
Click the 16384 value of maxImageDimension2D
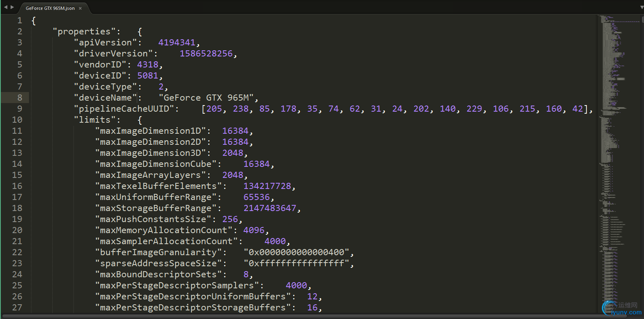(235, 142)
